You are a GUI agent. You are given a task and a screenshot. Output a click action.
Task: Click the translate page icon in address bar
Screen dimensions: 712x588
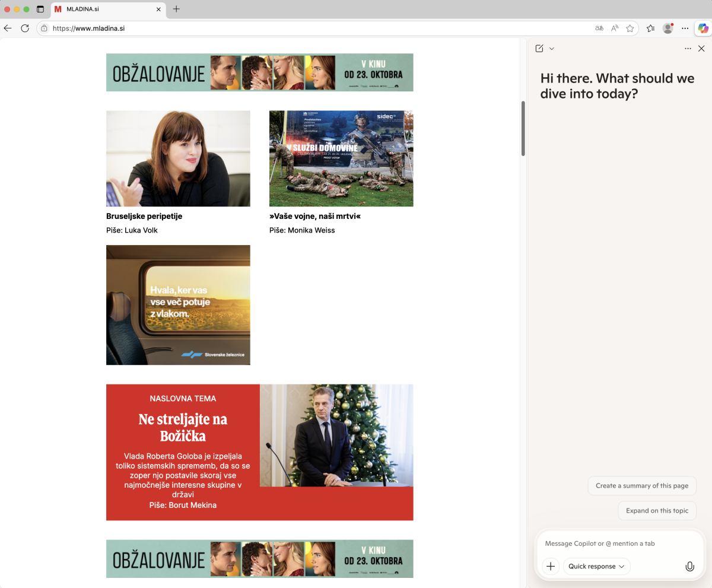point(599,28)
